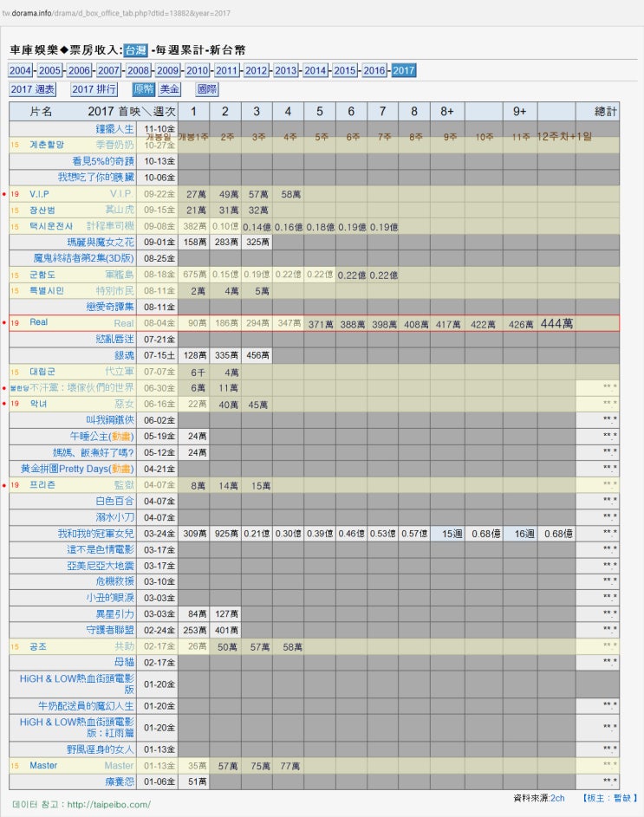This screenshot has width=644, height=817.
Task: Click the 0.68億 total cell under 12週
Action: tap(558, 534)
